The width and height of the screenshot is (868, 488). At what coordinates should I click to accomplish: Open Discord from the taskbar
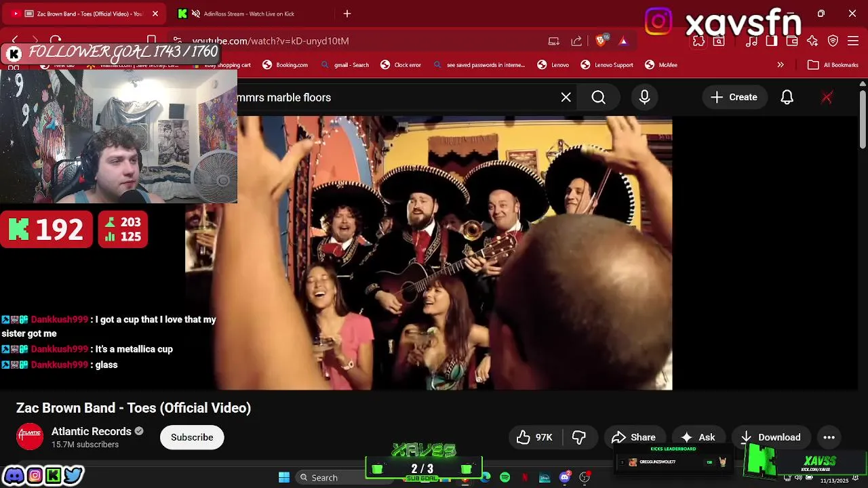(565, 478)
